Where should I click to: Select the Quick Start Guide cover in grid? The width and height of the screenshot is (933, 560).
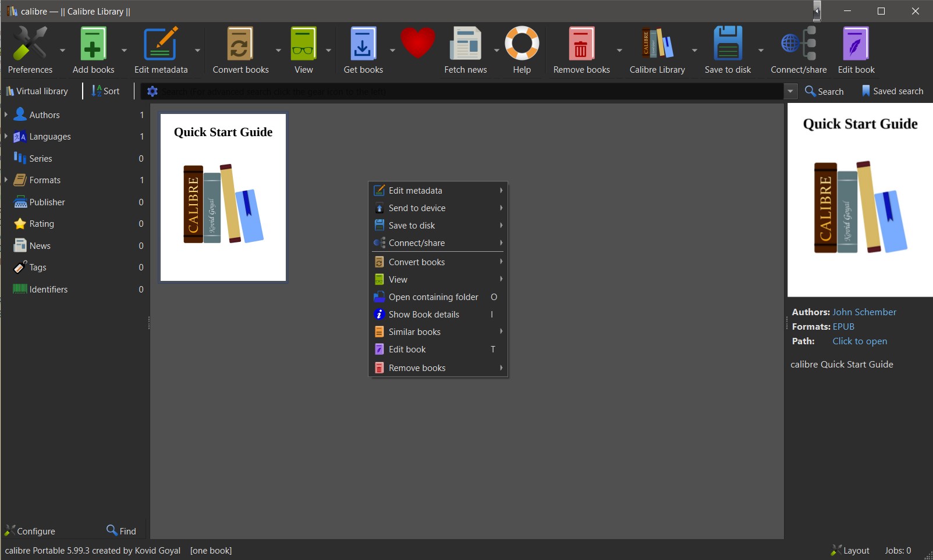pos(223,198)
